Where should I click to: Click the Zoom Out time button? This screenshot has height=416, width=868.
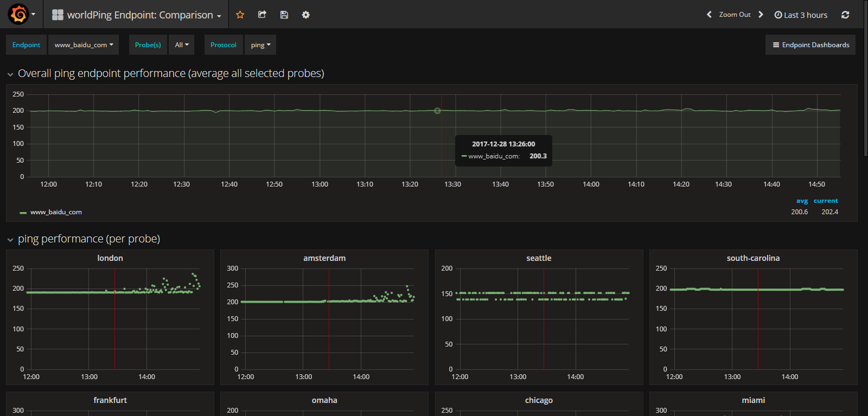pos(735,15)
